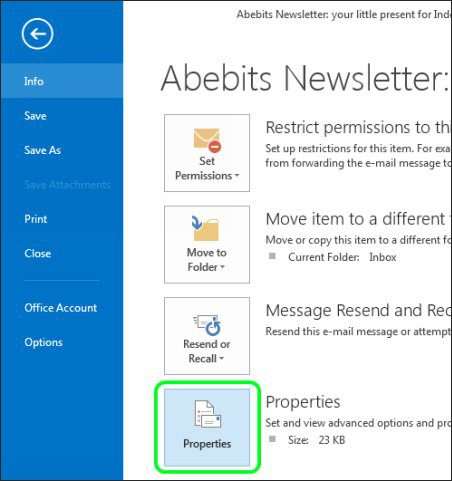Click the Set Permissions envelope icon

207,140
